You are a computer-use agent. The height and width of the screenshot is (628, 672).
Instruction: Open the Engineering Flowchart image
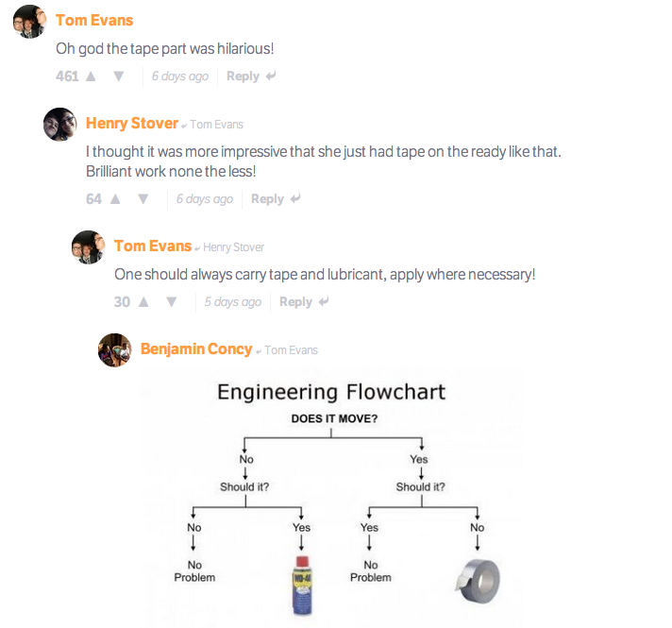click(x=330, y=496)
